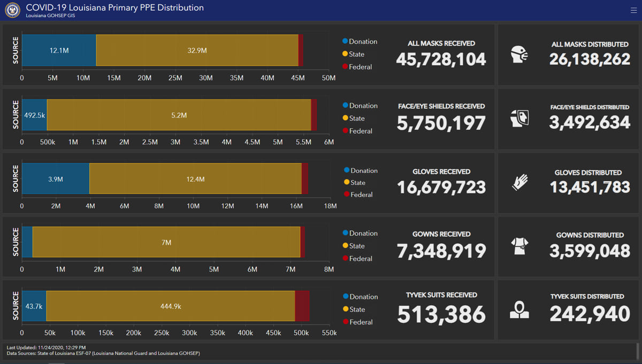Viewport: 642px width, 364px height.
Task: Click the gown shirt icon
Action: pos(519,246)
